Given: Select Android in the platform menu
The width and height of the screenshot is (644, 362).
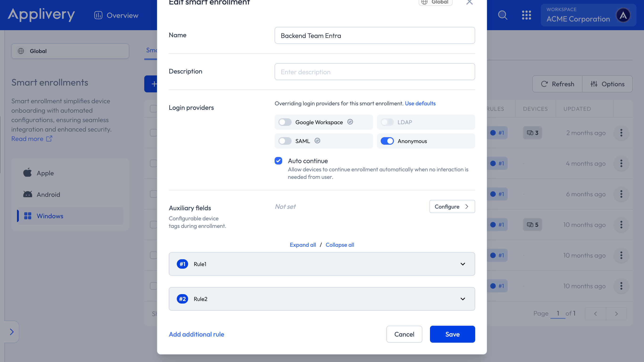Looking at the screenshot, I should (48, 194).
